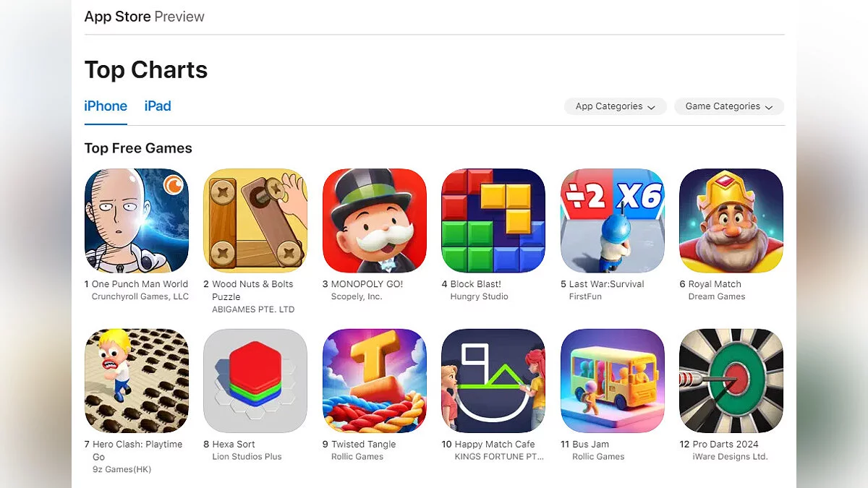Image resolution: width=868 pixels, height=488 pixels.
Task: Select the Happy Match Cafe icon
Action: point(493,381)
